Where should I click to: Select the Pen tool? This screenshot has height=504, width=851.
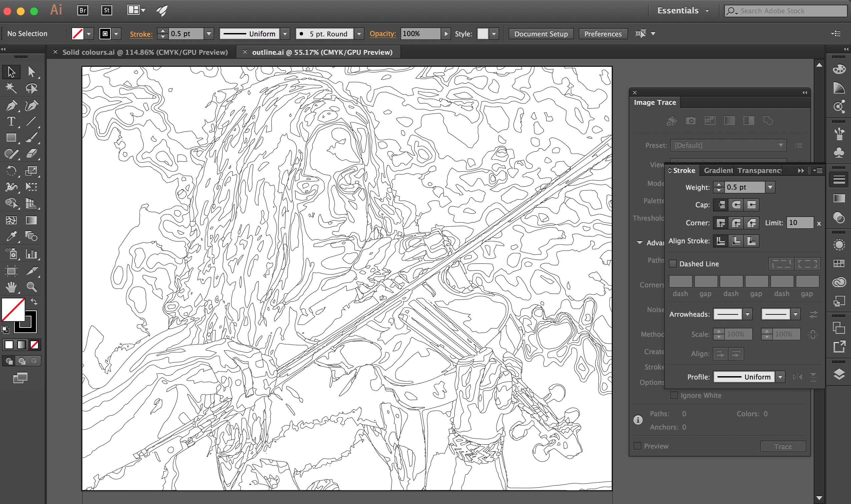point(11,105)
